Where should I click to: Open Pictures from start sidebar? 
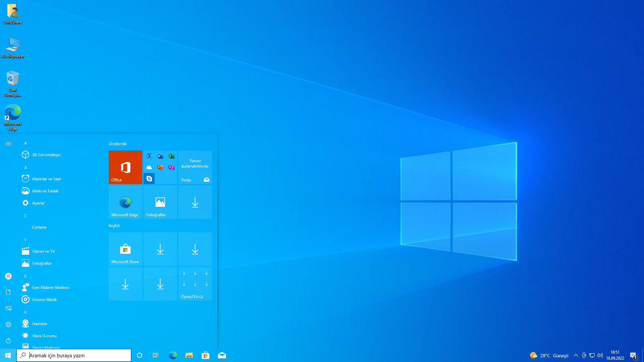pyautogui.click(x=8, y=308)
